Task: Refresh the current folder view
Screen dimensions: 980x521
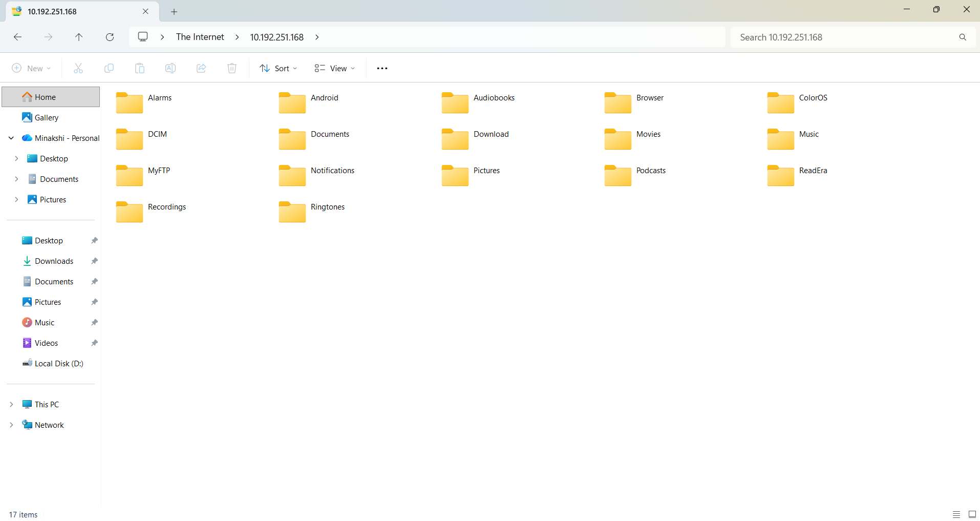Action: tap(110, 37)
